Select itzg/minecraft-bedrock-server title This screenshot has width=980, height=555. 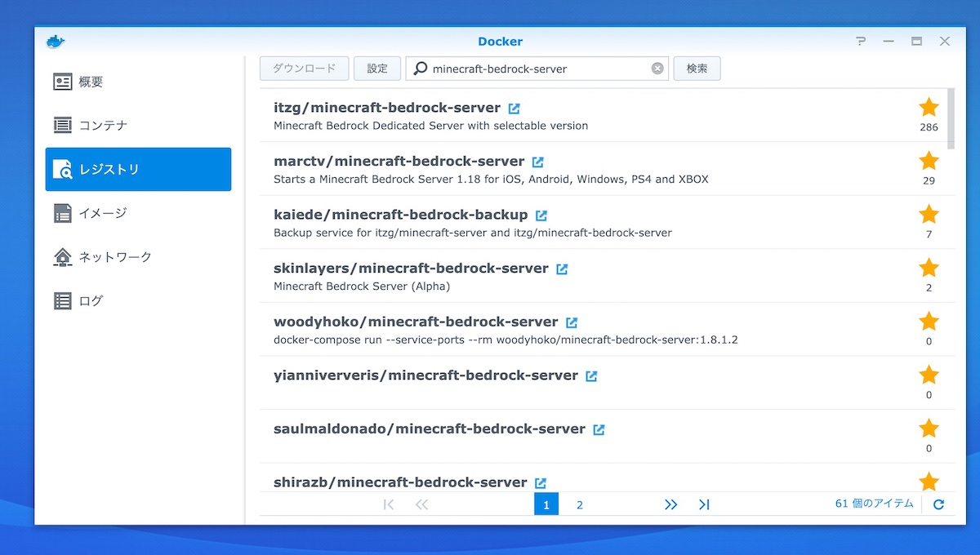click(x=387, y=108)
